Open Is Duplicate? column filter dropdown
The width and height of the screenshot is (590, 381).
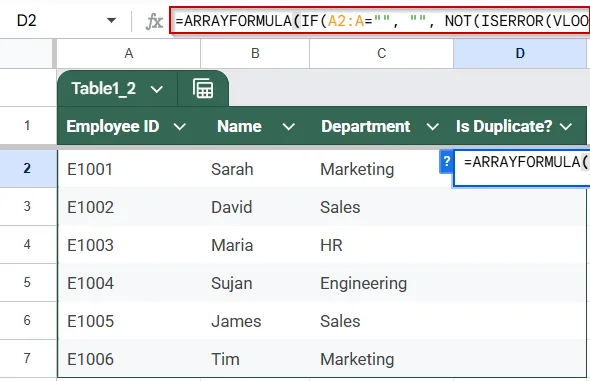pos(566,127)
